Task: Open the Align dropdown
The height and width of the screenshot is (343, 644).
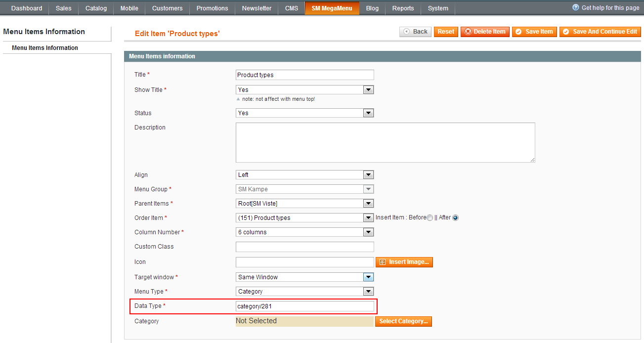Action: pos(305,175)
